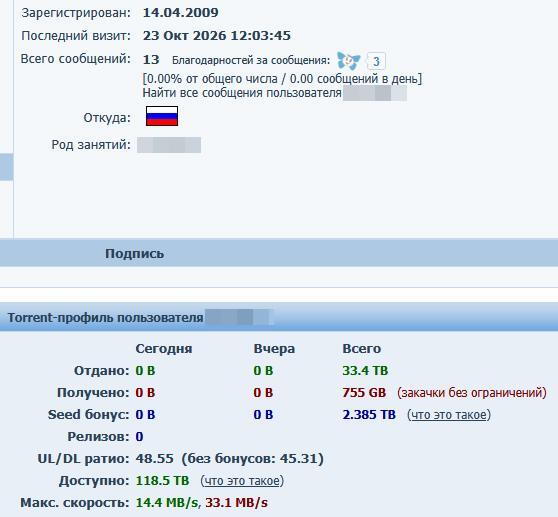Click available value 118.5 TB
Screen dimensions: 558x517
click(x=162, y=481)
